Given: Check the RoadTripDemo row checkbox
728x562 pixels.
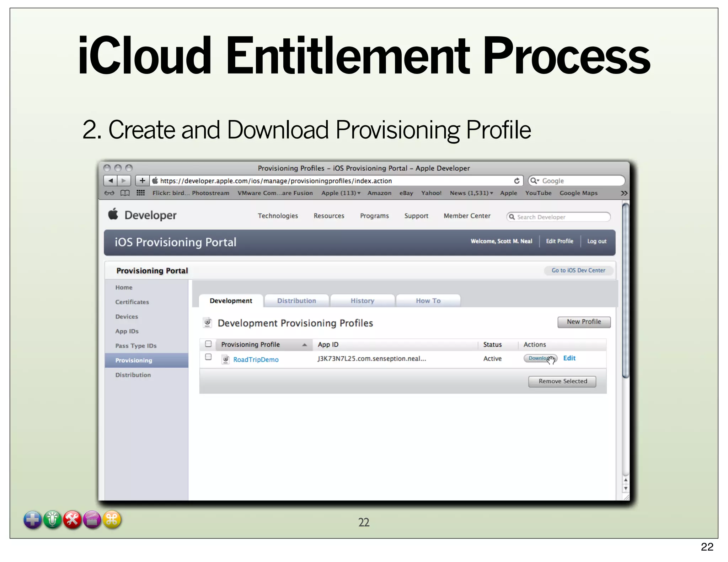Looking at the screenshot, I should coord(208,357).
